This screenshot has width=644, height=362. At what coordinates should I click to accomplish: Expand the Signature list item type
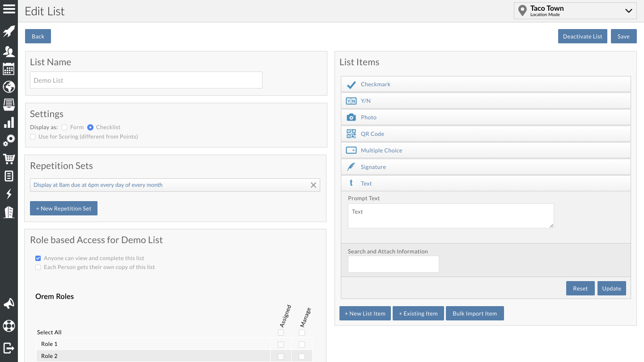[x=486, y=167]
